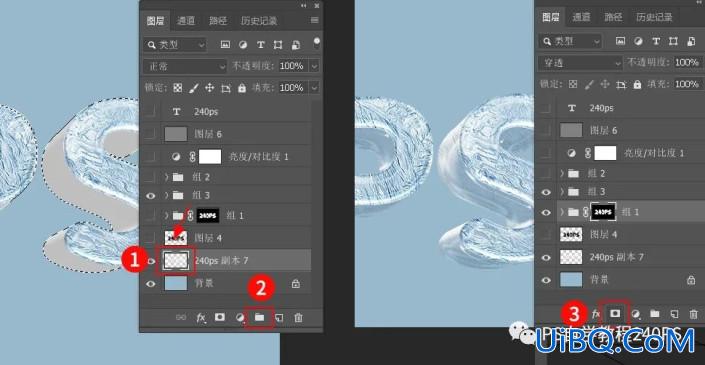705x365 pixels.
Task: Filter for type layers in right panel
Action: click(x=656, y=41)
